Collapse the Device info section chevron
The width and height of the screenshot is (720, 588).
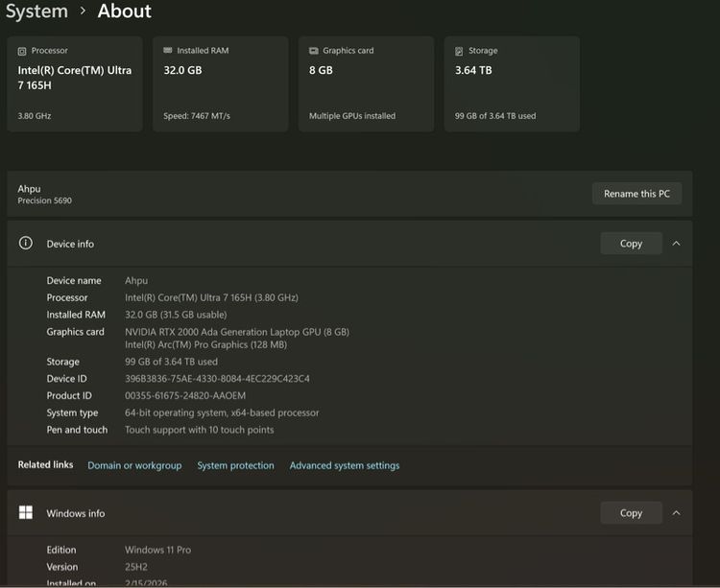pyautogui.click(x=677, y=244)
